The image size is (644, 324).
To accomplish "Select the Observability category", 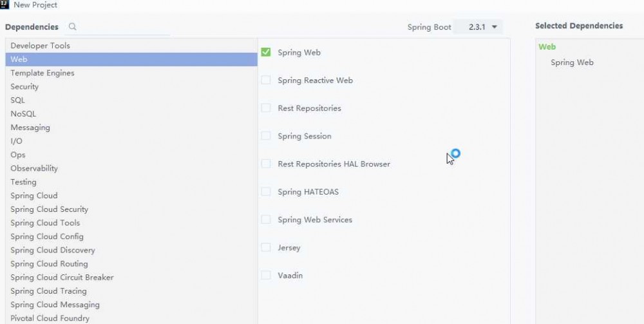I will tap(131, 168).
